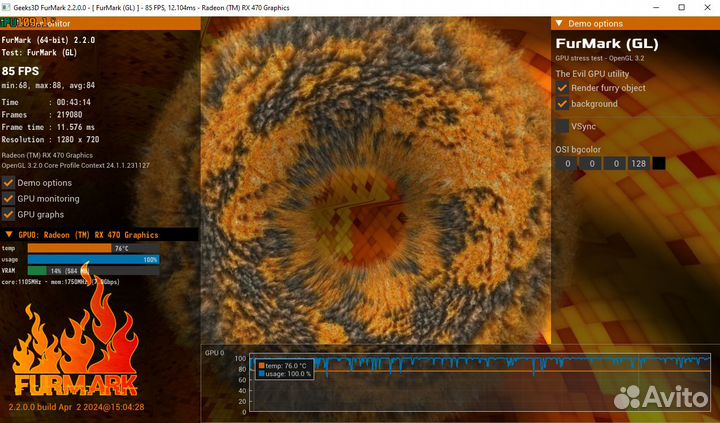Toggle the GPU monitoring checkbox
The width and height of the screenshot is (720, 423).
[x=8, y=199]
